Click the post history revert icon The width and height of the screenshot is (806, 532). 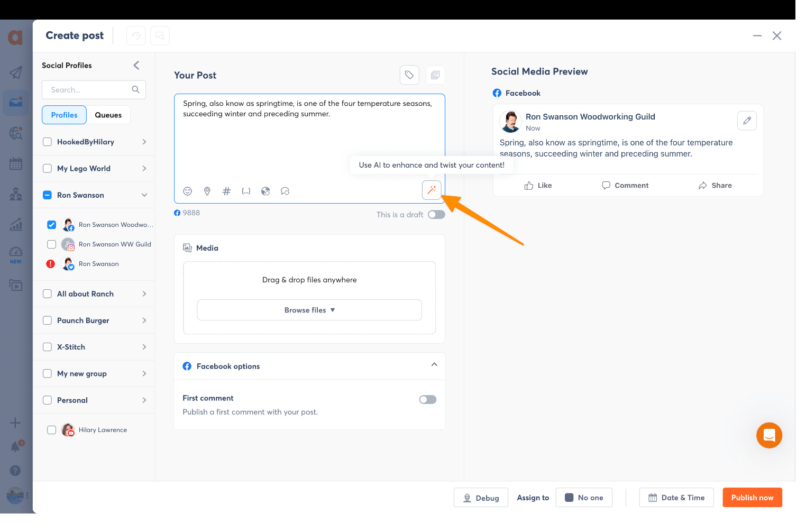pos(136,36)
